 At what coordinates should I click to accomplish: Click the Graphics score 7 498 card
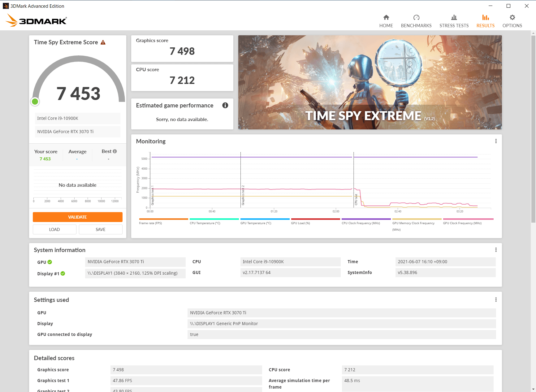[182, 49]
